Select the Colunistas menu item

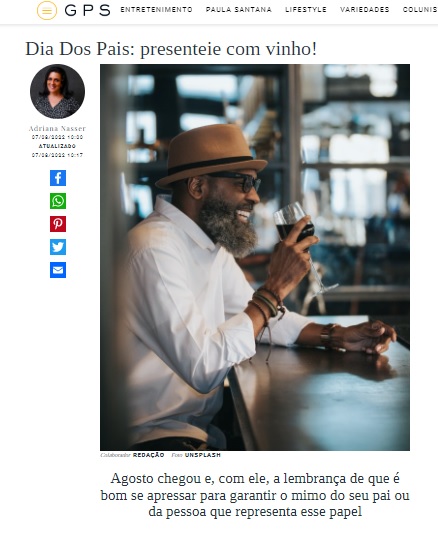(420, 10)
